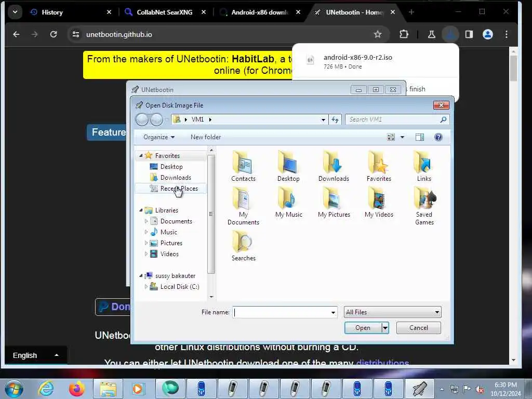Viewport: 532px width, 399px height.
Task: Open Chrome Labs flask icon
Action: pos(431,34)
